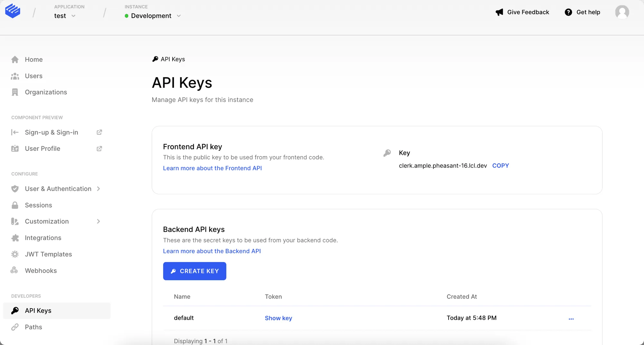Click the CREATE KEY button
The image size is (644, 345).
click(x=194, y=271)
